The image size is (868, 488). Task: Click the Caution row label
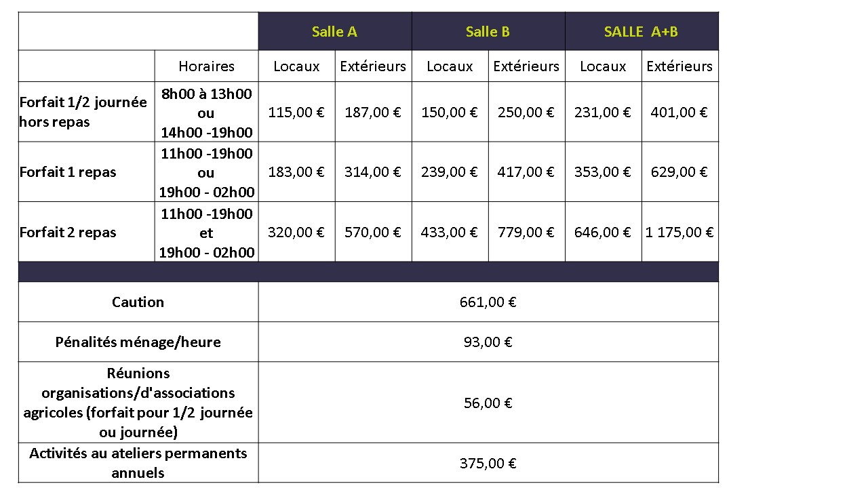click(x=138, y=302)
